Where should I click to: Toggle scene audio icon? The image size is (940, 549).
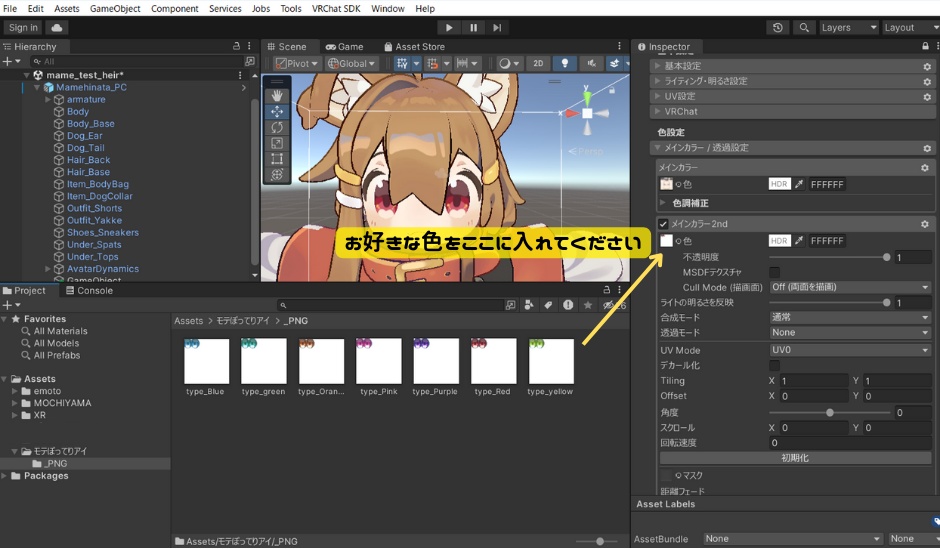(590, 63)
